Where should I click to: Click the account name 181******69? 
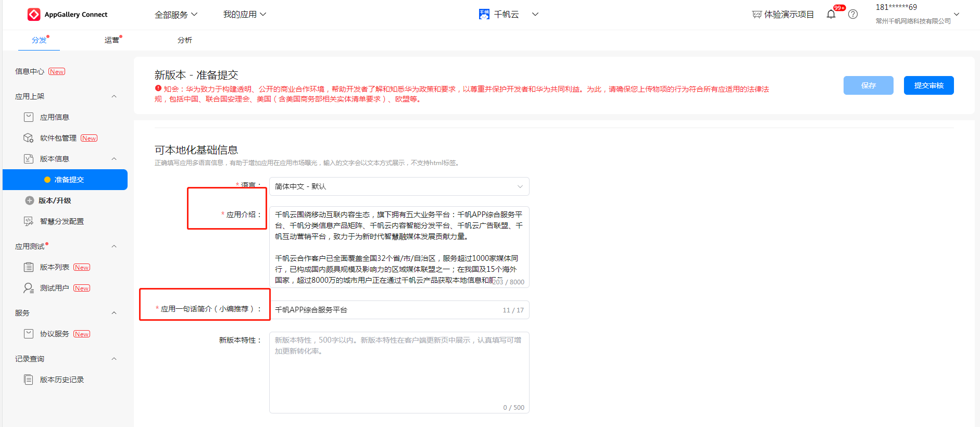point(896,7)
